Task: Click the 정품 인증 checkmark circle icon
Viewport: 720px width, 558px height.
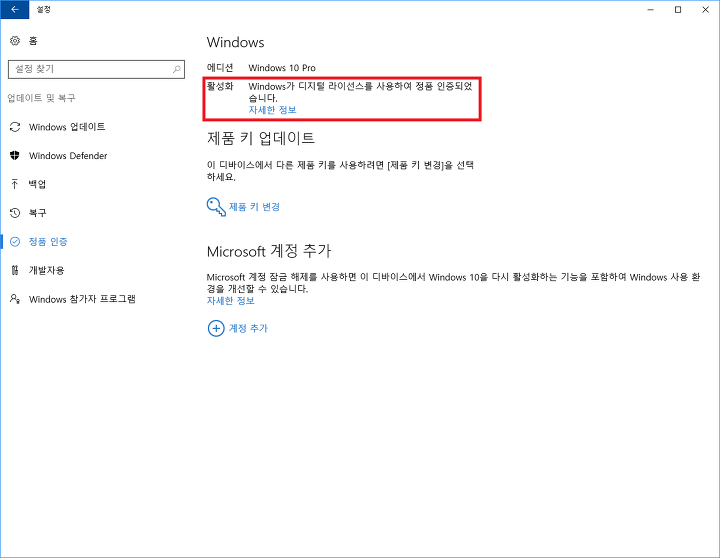Action: pos(15,242)
